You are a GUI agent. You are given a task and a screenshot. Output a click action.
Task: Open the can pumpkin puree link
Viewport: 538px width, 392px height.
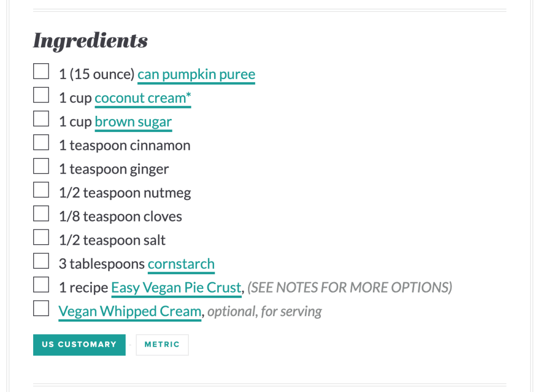196,74
